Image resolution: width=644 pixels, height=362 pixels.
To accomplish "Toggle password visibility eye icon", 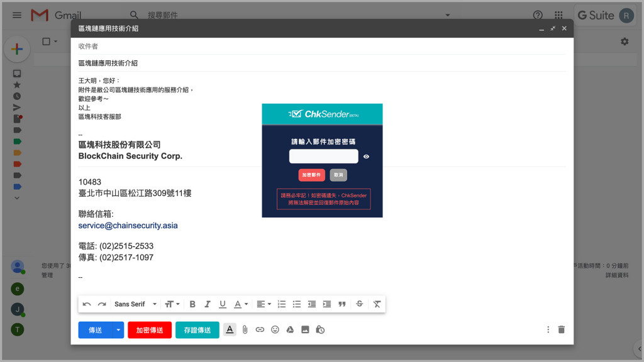I will pos(366,156).
